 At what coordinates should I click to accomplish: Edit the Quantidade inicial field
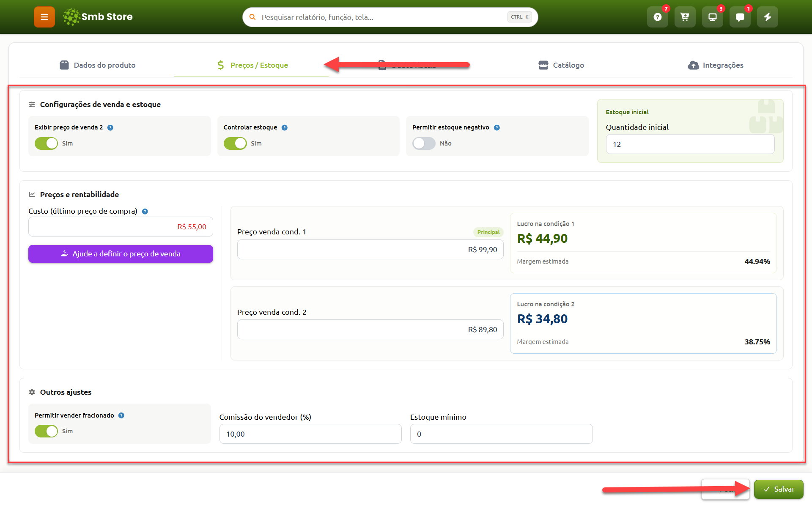pos(690,144)
